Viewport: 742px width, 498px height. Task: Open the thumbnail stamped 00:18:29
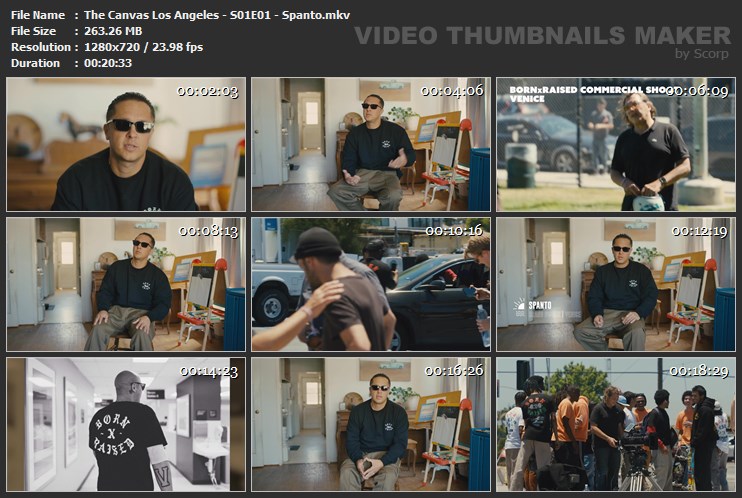pos(616,425)
